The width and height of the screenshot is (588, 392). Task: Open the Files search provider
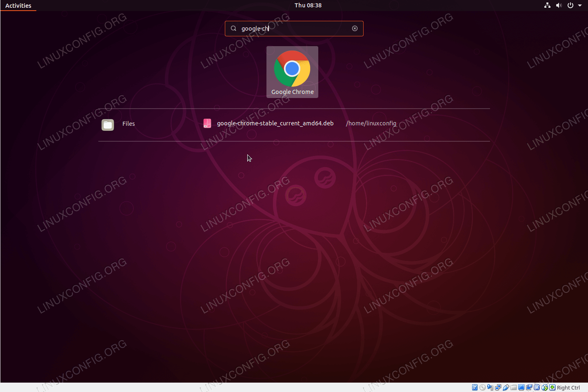click(x=118, y=125)
